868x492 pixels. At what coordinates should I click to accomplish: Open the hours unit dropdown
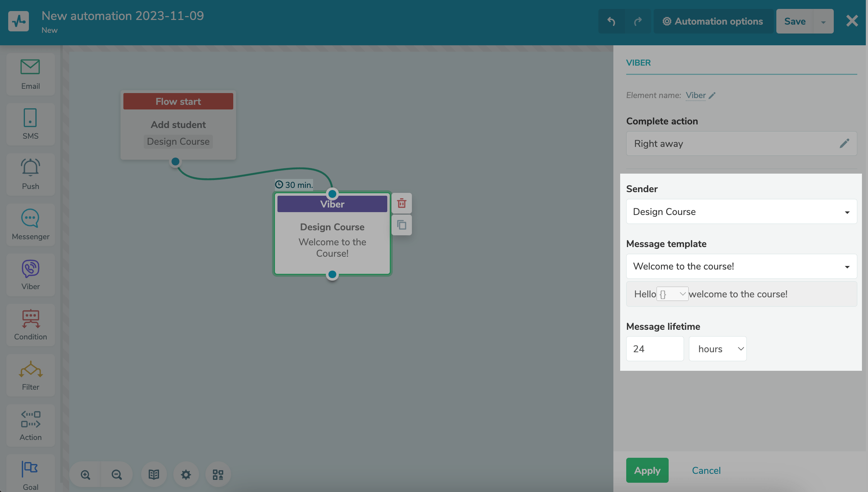tap(718, 349)
